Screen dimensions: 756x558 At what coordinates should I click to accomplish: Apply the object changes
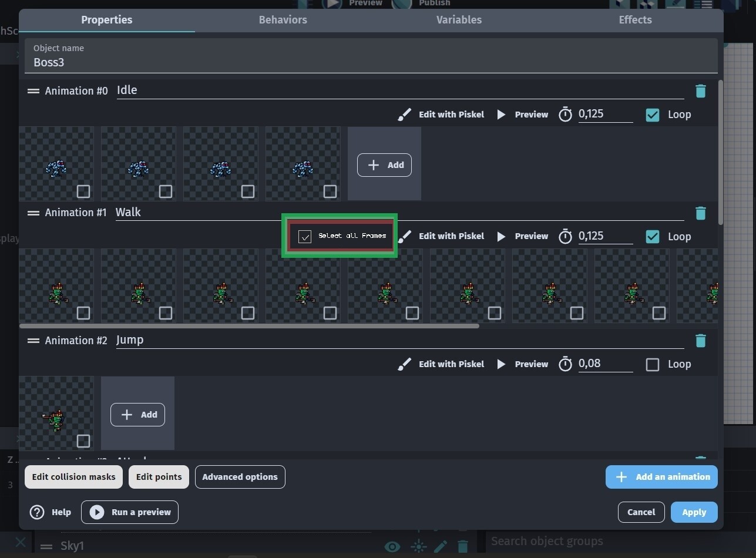click(x=694, y=512)
